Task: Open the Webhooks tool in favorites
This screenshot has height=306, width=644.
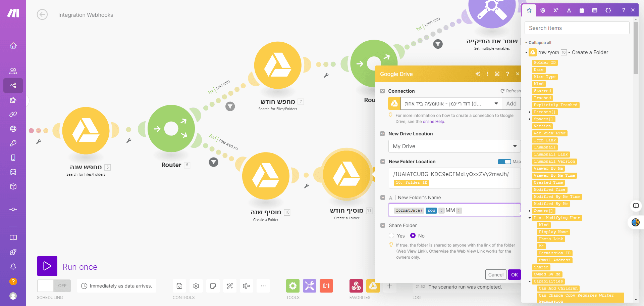Action: 356,286
